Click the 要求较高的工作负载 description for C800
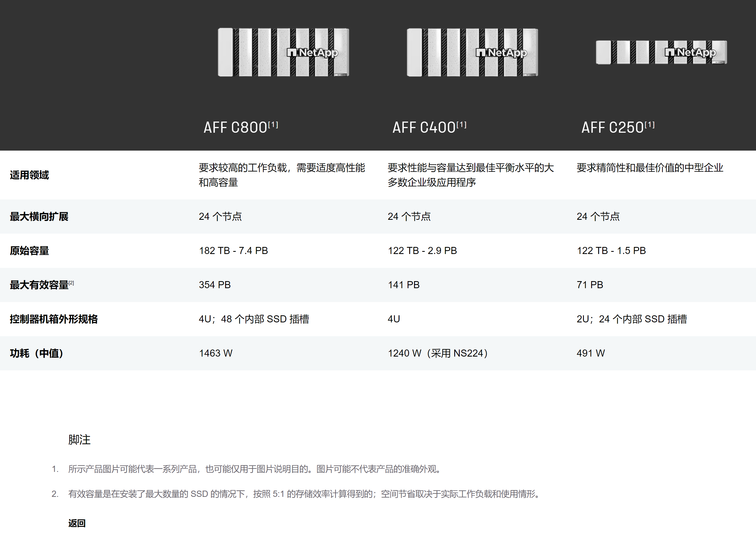The image size is (756, 540). coord(282,175)
